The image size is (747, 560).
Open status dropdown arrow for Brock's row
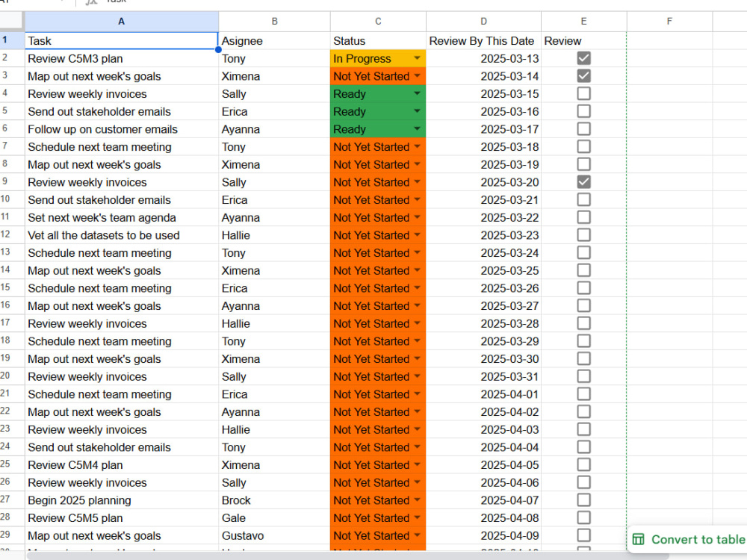pyautogui.click(x=417, y=500)
